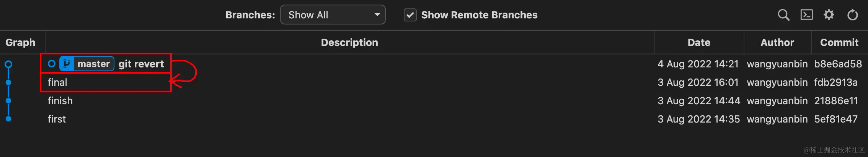Click the Date column header
Screen dimensions: 868x157
coord(699,43)
